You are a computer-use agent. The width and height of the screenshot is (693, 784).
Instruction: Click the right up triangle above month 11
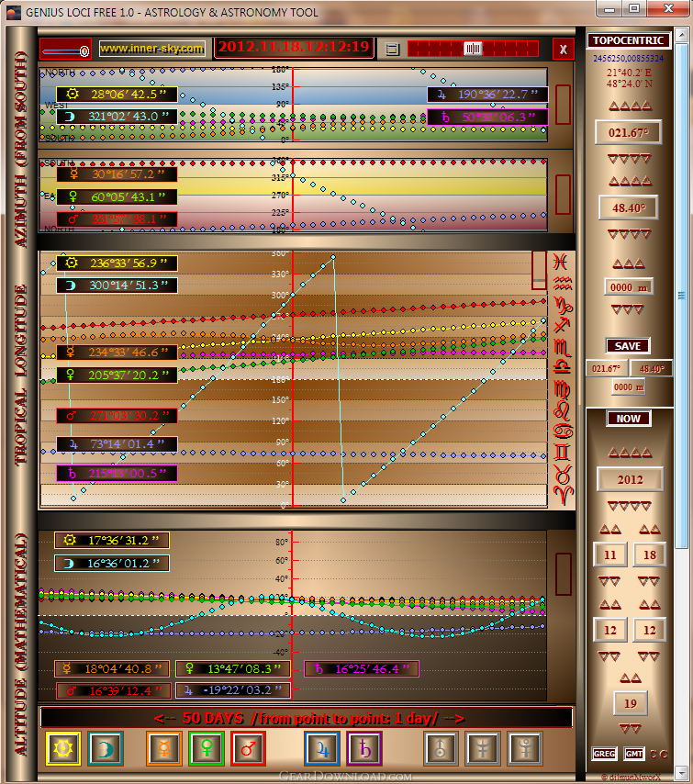[x=614, y=529]
